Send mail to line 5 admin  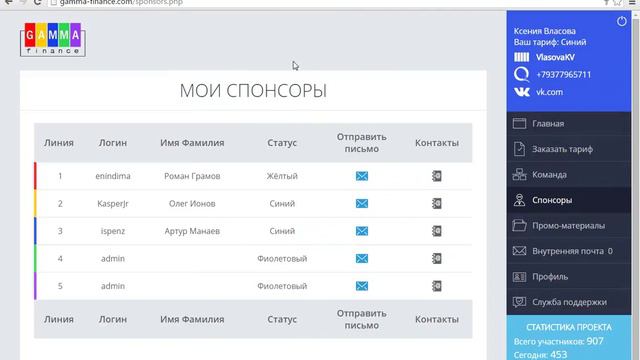click(362, 286)
